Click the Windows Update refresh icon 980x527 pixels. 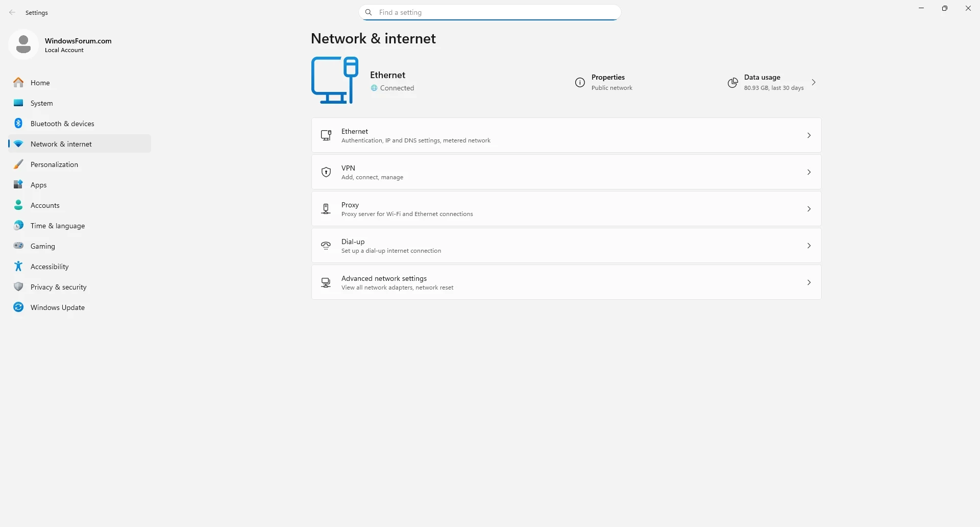coord(18,307)
